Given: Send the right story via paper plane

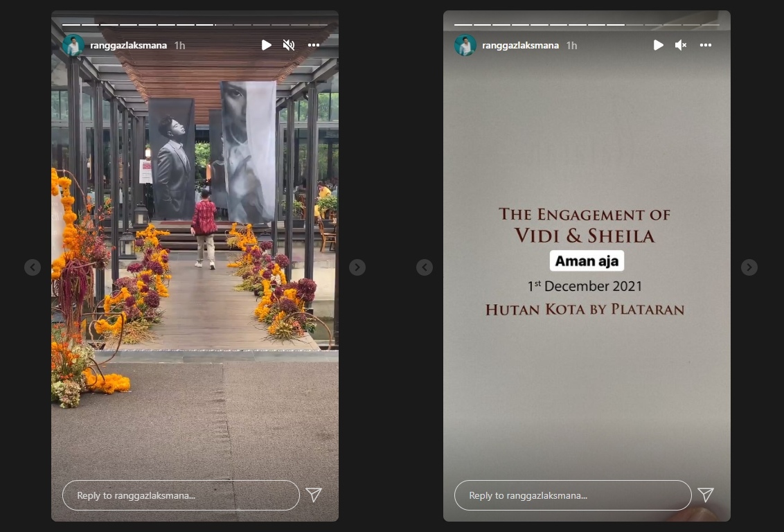Looking at the screenshot, I should 706,495.
